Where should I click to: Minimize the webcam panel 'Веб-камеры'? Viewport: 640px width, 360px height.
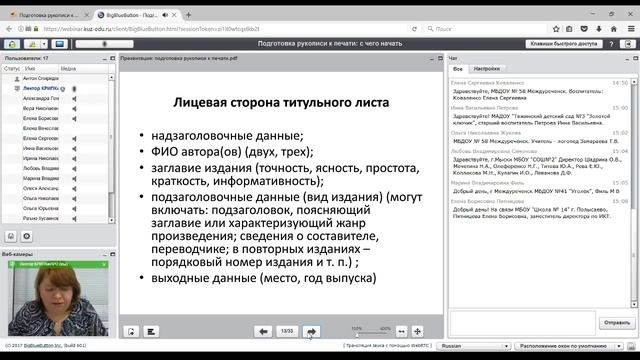104,254
